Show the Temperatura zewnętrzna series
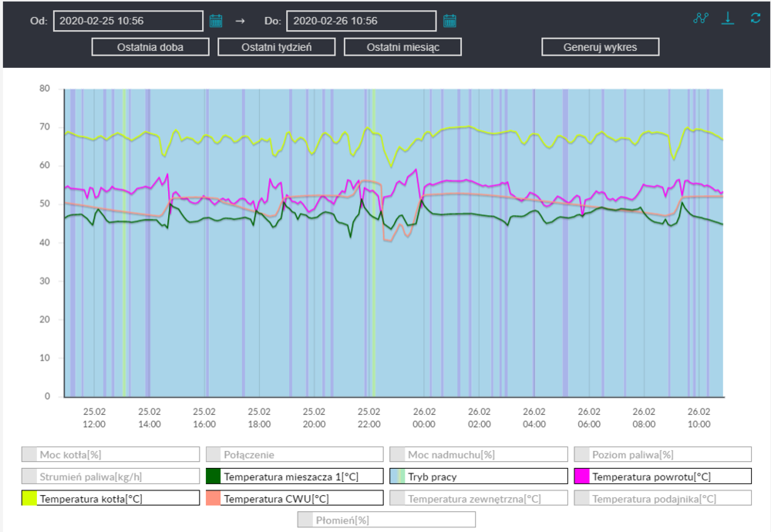 (477, 499)
